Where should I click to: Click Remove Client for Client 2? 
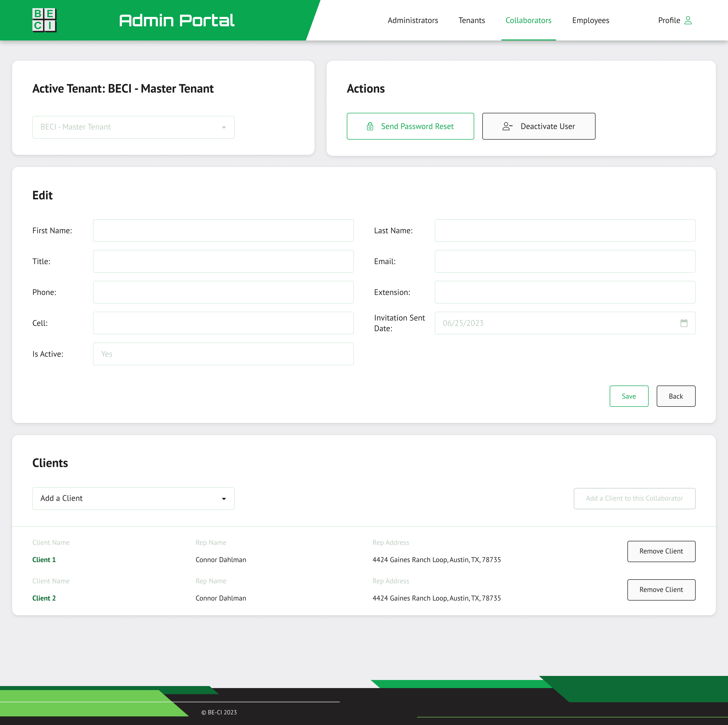point(661,590)
